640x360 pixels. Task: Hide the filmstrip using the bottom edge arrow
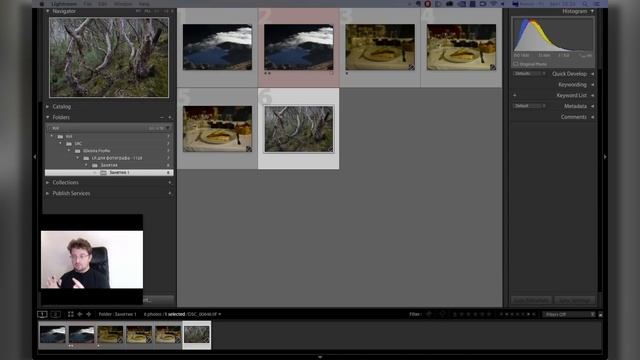pyautogui.click(x=320, y=357)
